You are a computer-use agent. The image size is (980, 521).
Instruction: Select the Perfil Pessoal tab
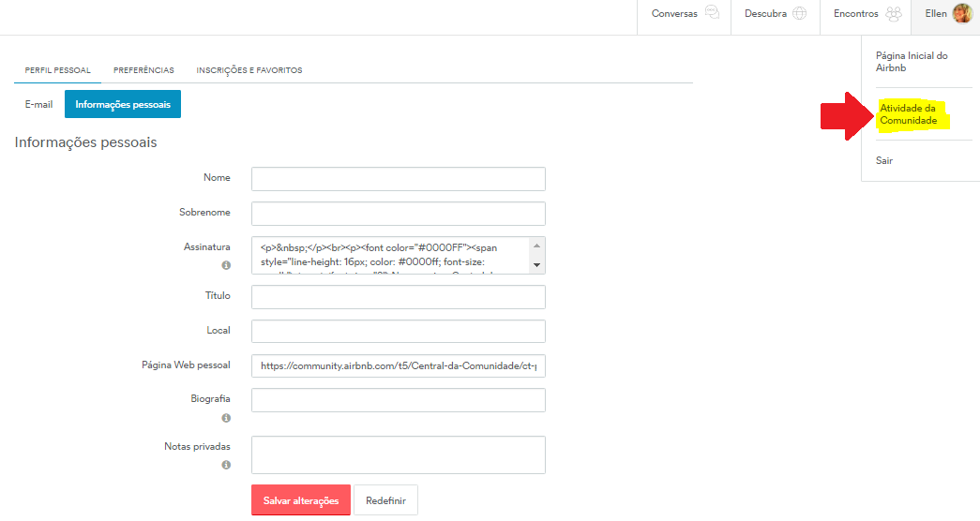tap(57, 70)
